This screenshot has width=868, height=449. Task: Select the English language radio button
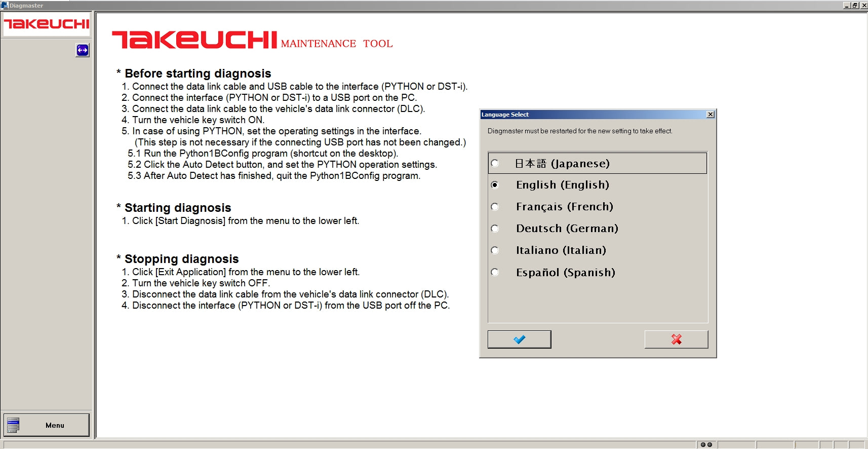[x=495, y=185]
